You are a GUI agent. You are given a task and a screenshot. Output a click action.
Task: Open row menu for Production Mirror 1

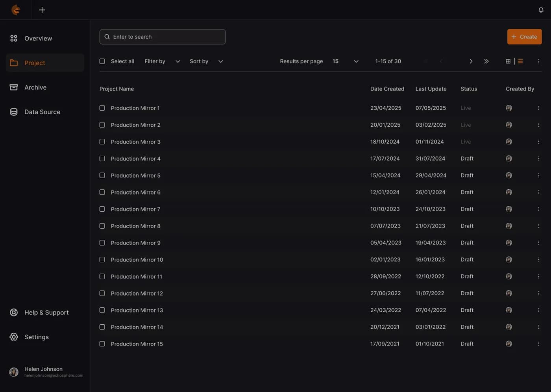[x=538, y=108]
